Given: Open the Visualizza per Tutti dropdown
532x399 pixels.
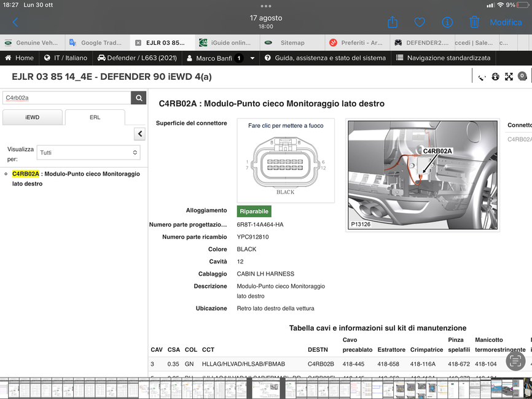Looking at the screenshot, I should click(x=88, y=153).
